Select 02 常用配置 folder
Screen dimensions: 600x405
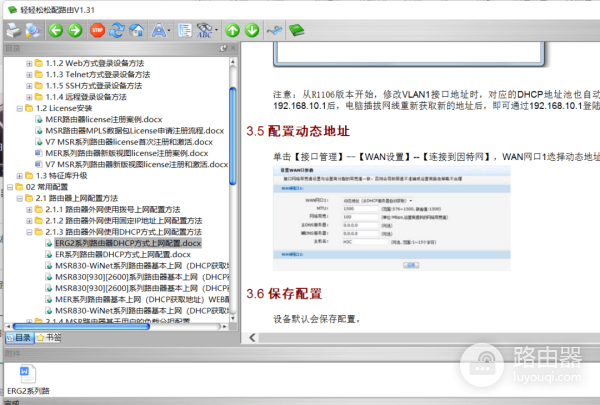[47, 187]
